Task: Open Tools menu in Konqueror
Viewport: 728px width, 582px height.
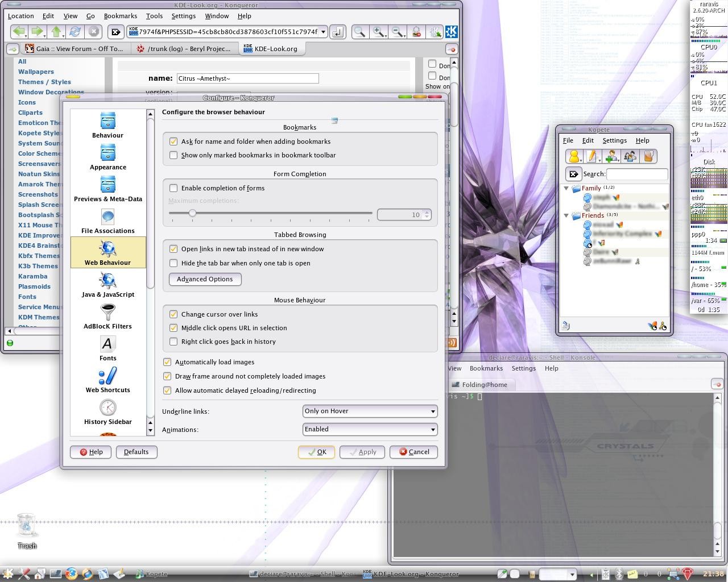Action: tap(154, 16)
